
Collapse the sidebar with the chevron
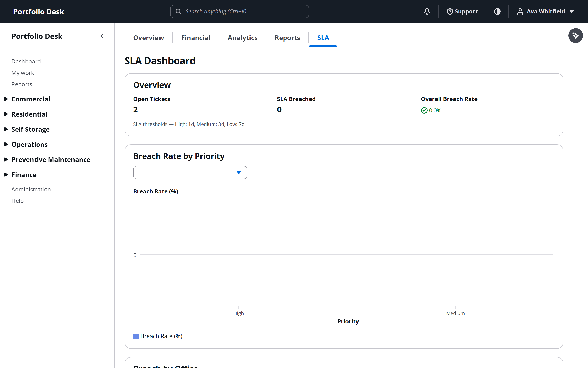pyautogui.click(x=102, y=36)
